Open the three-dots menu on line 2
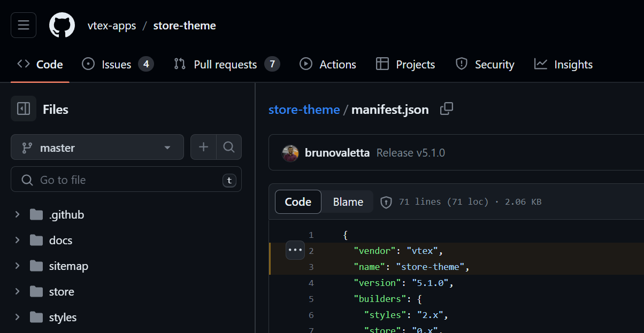 295,250
